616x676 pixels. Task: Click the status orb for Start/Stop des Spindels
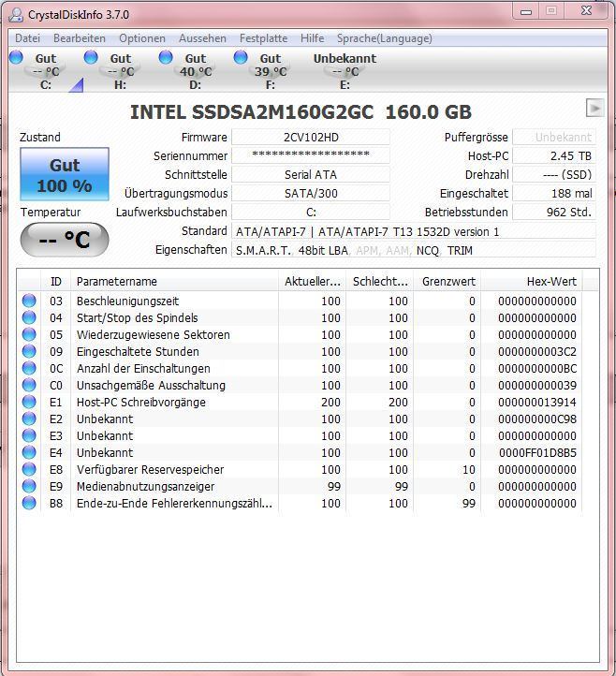tap(29, 317)
